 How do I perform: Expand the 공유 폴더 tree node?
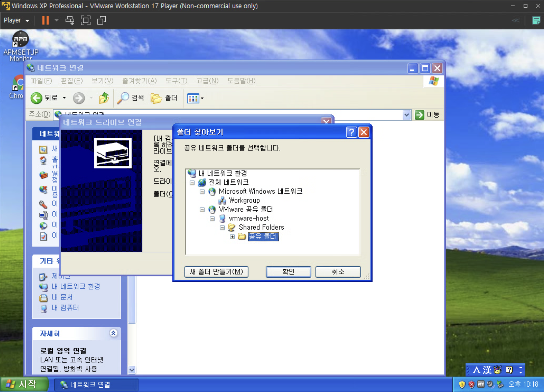232,237
